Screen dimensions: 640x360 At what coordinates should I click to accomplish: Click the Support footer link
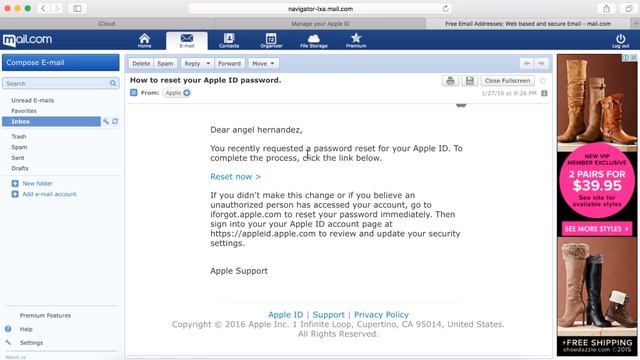pyautogui.click(x=329, y=315)
